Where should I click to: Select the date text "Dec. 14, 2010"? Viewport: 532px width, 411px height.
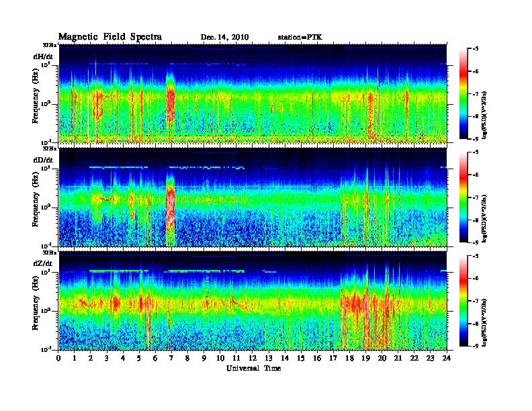point(224,38)
